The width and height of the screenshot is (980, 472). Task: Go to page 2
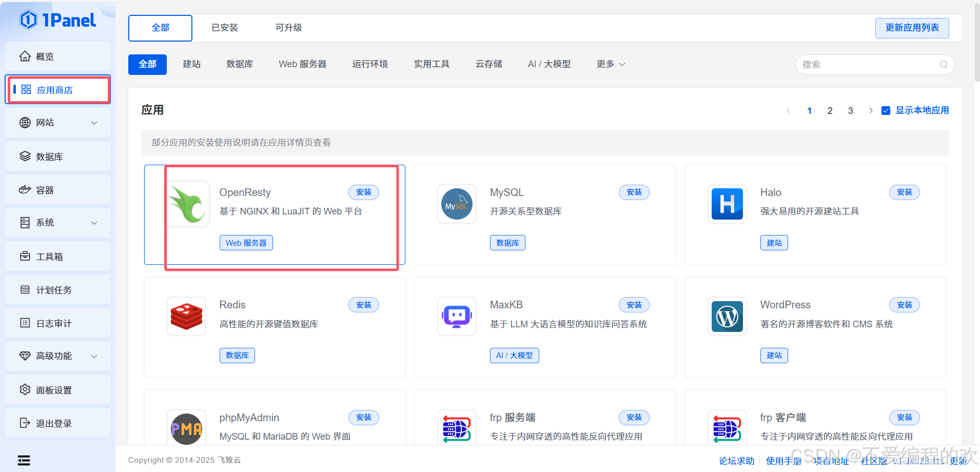(830, 111)
